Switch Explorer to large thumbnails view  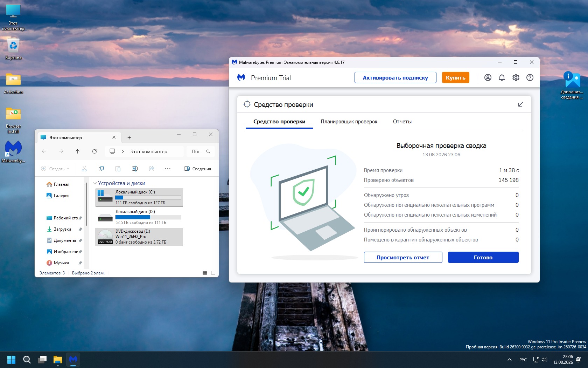(213, 273)
